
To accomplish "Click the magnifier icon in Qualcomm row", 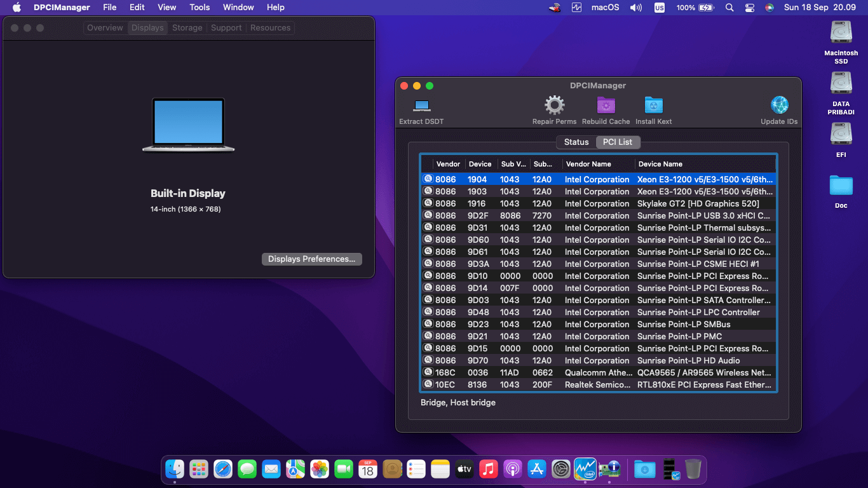I will 428,372.
